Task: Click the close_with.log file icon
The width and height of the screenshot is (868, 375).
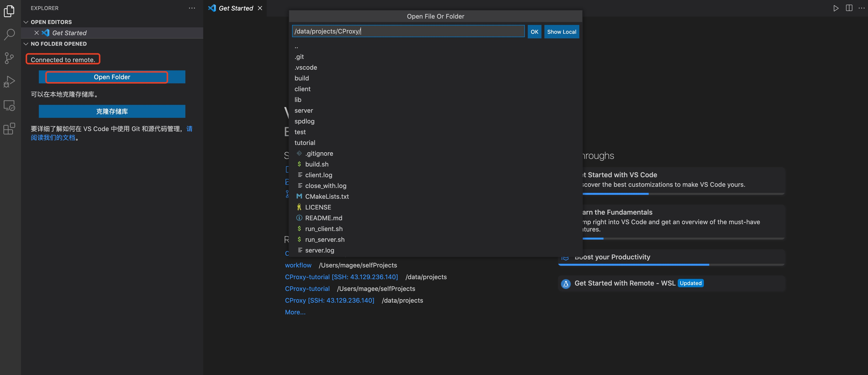Action: point(300,186)
